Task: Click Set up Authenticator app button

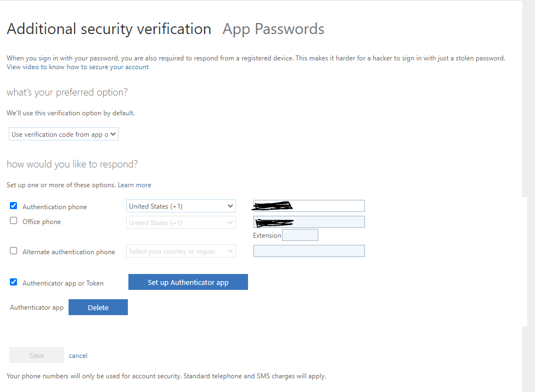Action: (188, 282)
